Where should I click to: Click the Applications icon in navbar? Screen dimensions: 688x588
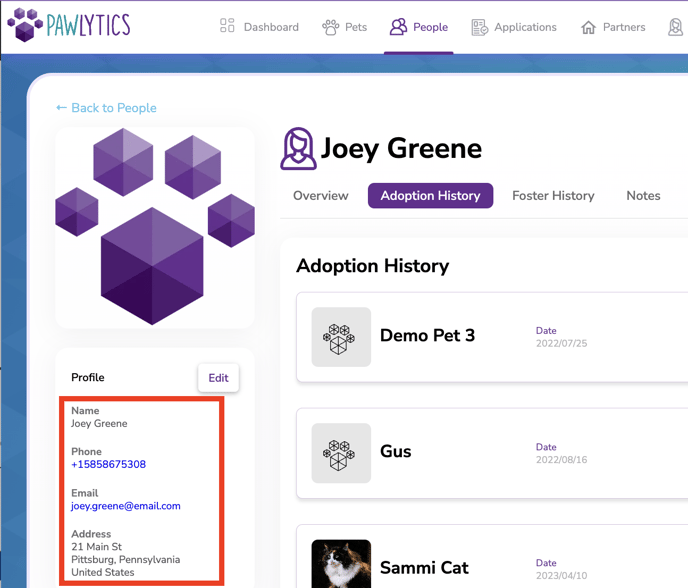pyautogui.click(x=480, y=27)
